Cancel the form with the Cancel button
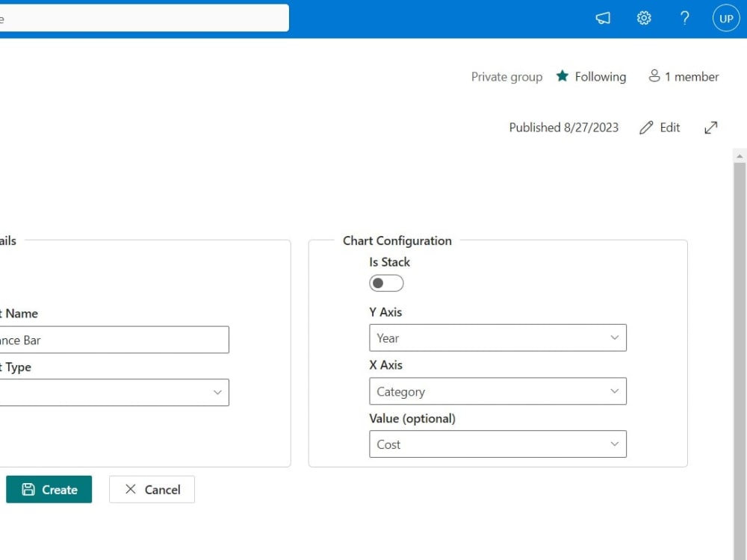This screenshot has height=560, width=747. pos(152,489)
